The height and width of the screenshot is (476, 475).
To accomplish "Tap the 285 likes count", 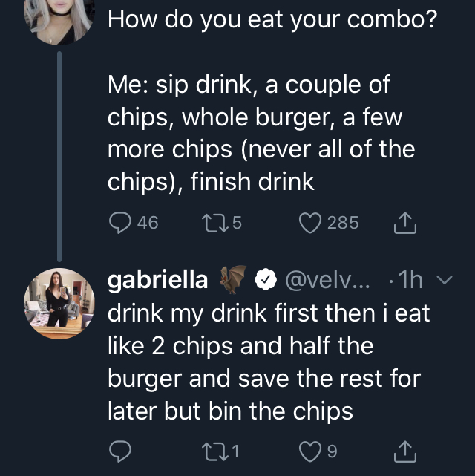I will click(x=343, y=223).
